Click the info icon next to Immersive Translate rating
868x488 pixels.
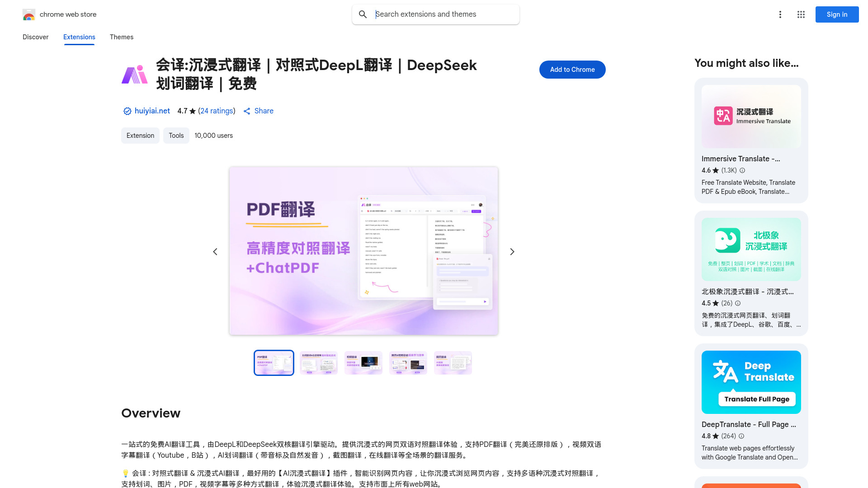pos(742,170)
